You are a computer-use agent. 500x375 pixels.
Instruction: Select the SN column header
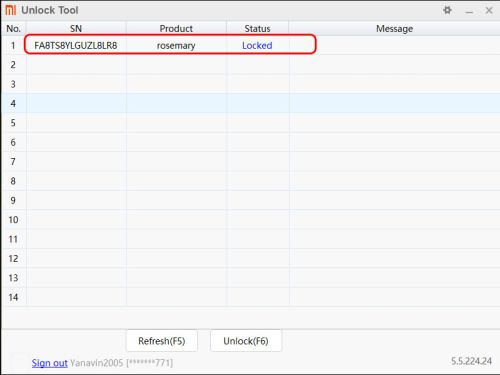(76, 29)
